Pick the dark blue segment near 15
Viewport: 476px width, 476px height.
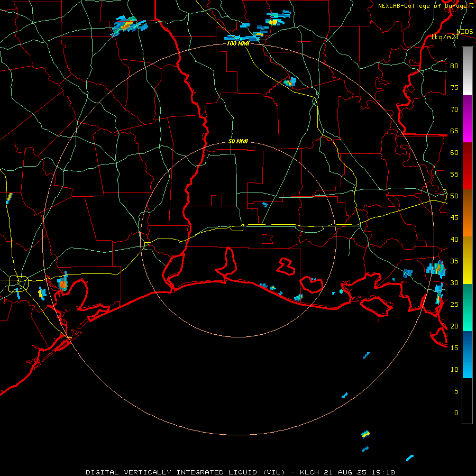tap(467, 344)
